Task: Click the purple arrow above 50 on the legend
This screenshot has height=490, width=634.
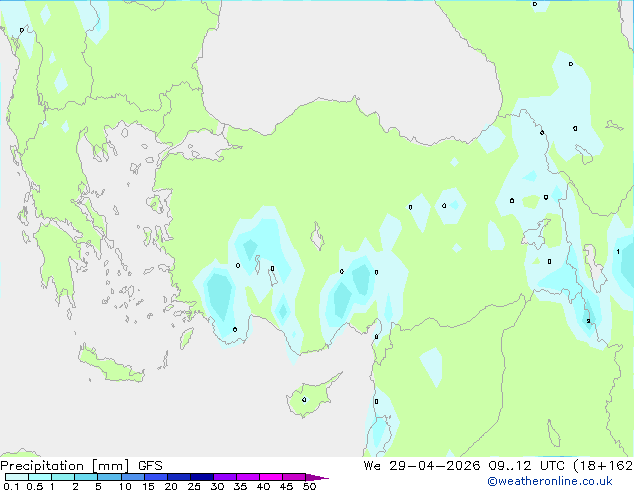Action: 317,477
